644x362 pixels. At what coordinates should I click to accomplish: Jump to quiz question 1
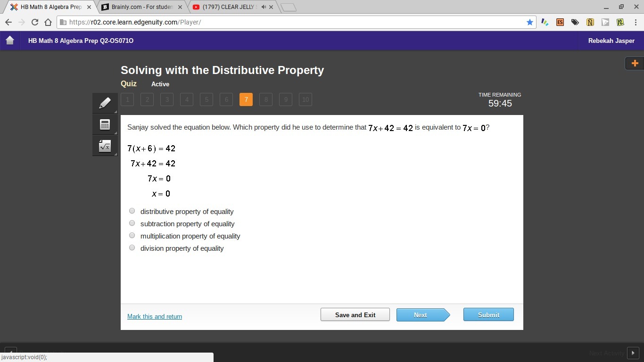pyautogui.click(x=127, y=99)
